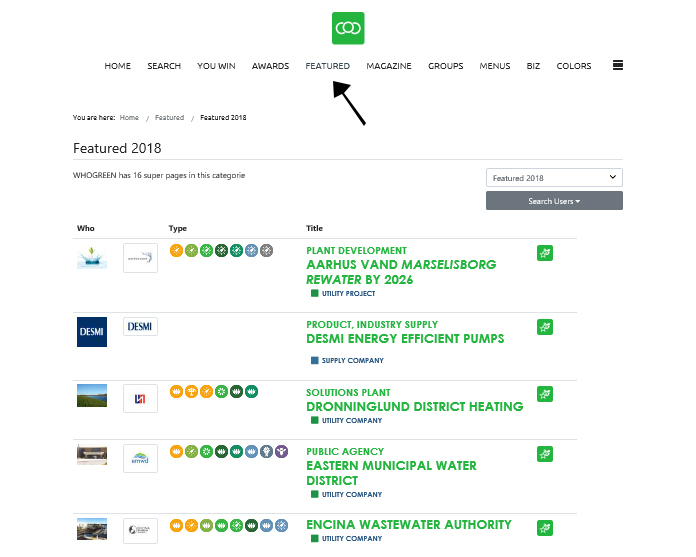
Task: Click second orange tree icon in Dronninglund row
Action: (x=191, y=392)
